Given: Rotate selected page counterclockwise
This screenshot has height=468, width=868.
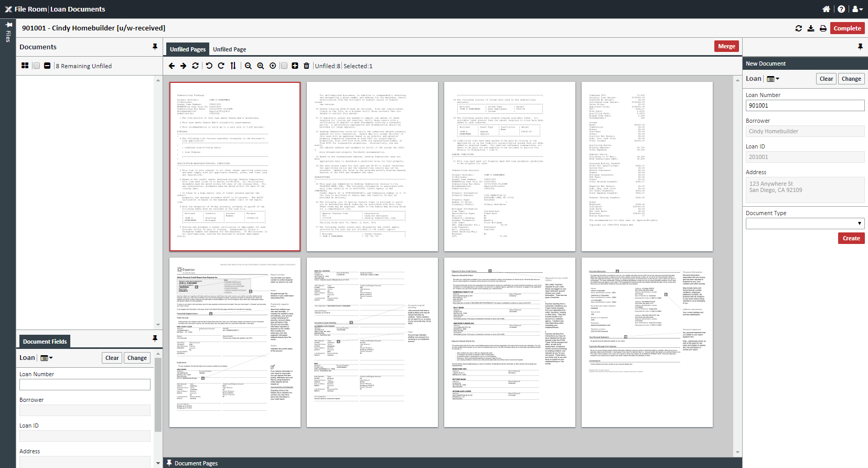Looking at the screenshot, I should [209, 66].
